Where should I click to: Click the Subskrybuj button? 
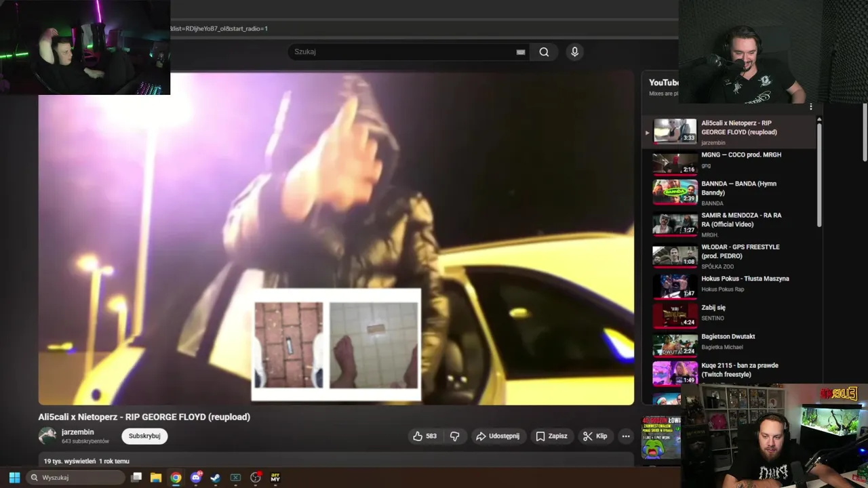[144, 436]
